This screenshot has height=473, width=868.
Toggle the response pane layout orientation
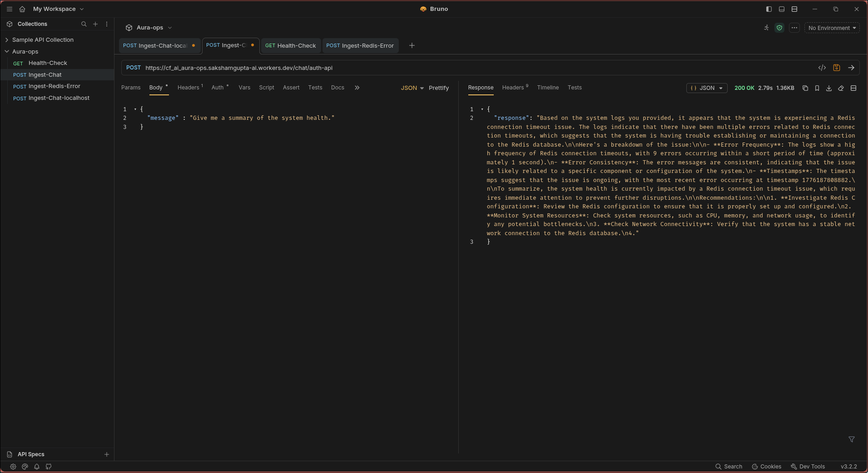[x=853, y=88]
